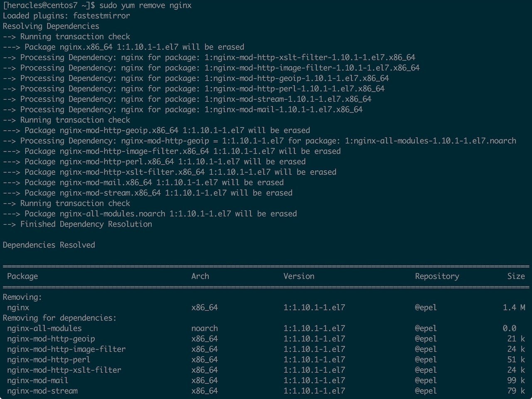The height and width of the screenshot is (399, 532).
Task: Select 'Package nginx-mod-stream.x86_64 will be erased' line
Action: point(148,192)
